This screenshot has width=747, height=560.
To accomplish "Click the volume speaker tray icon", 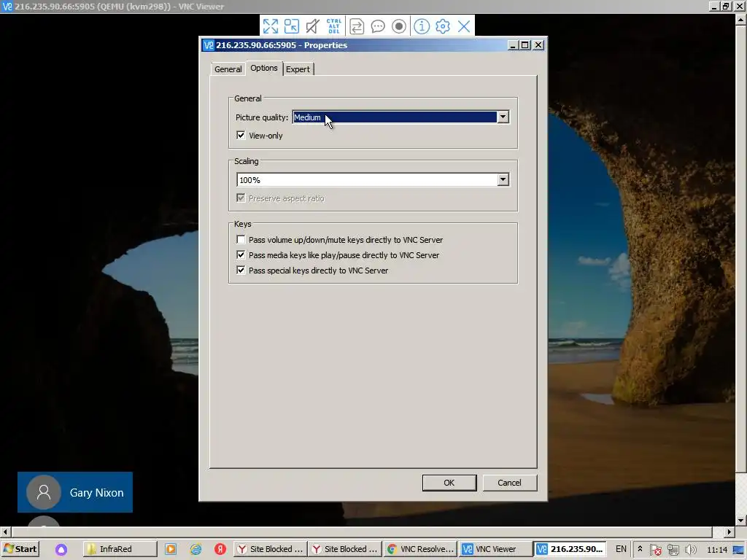I will [690, 550].
